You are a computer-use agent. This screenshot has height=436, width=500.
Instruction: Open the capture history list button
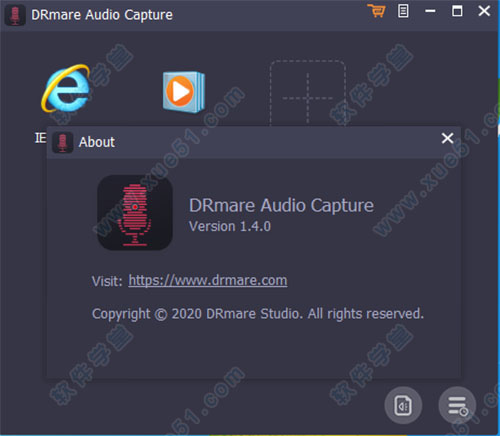pos(457,405)
